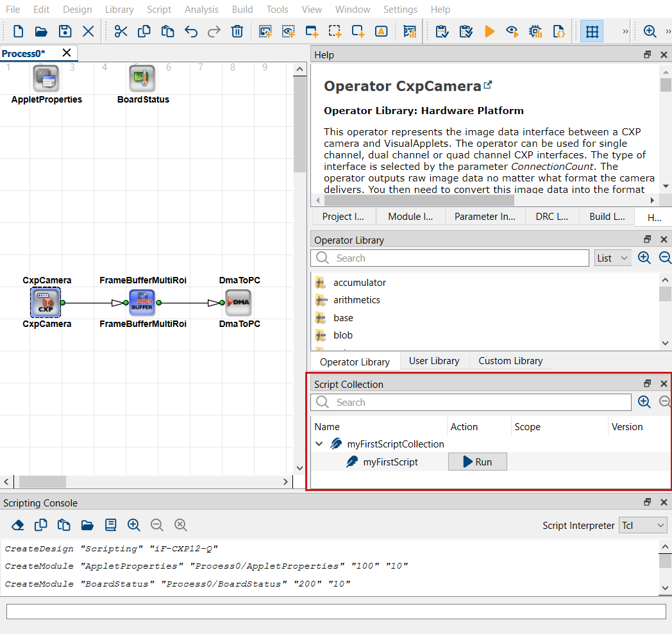Screen dimensions: 672x634
Task: Open the design rules check (chip) icon
Action: [535, 31]
